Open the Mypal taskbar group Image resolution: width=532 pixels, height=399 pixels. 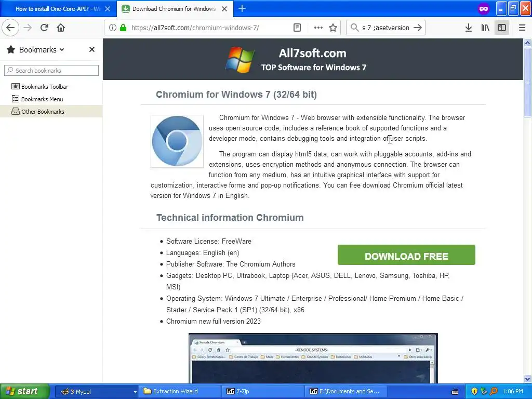(x=96, y=392)
